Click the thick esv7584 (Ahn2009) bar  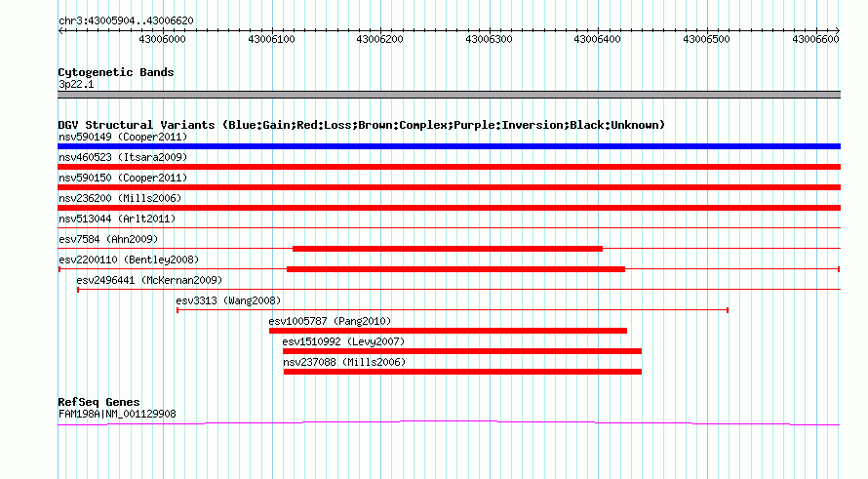click(x=448, y=249)
